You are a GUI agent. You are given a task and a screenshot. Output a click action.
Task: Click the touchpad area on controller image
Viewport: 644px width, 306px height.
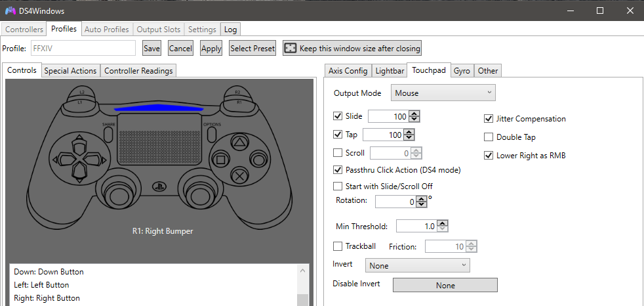click(158, 138)
